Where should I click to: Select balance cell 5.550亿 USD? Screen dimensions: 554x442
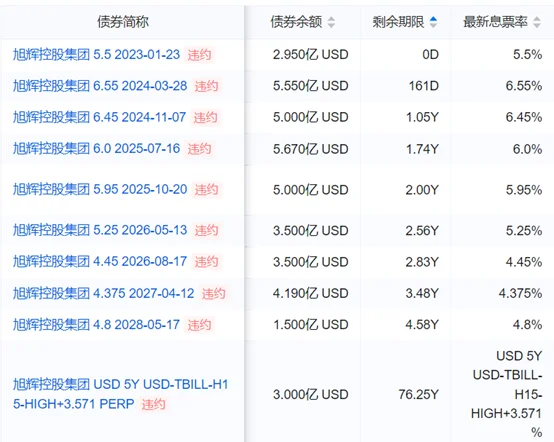click(311, 86)
